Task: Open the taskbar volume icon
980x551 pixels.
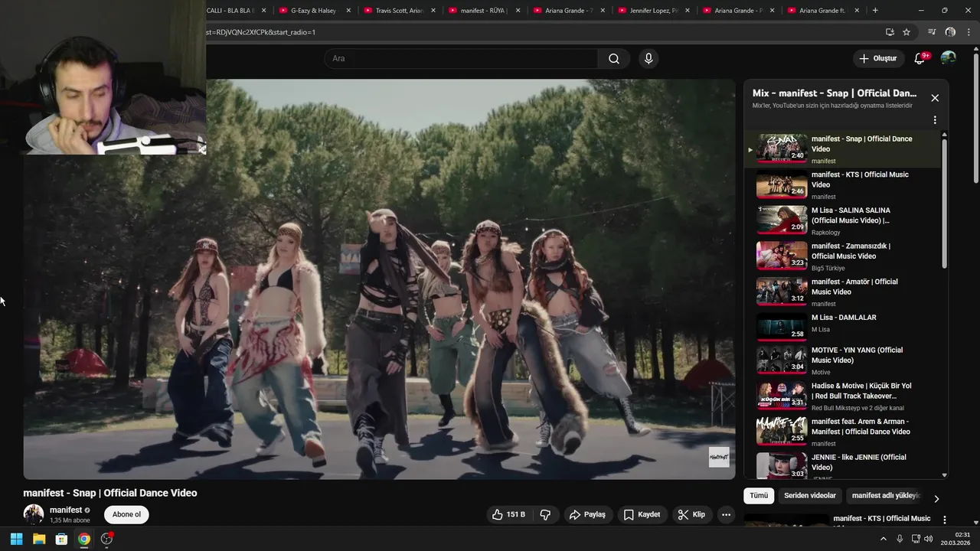Action: coord(928,539)
